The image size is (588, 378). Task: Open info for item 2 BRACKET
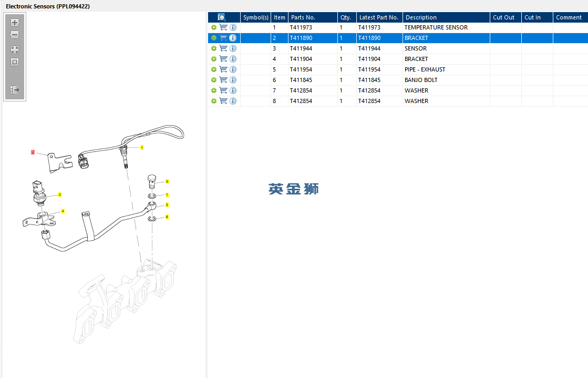coord(233,38)
